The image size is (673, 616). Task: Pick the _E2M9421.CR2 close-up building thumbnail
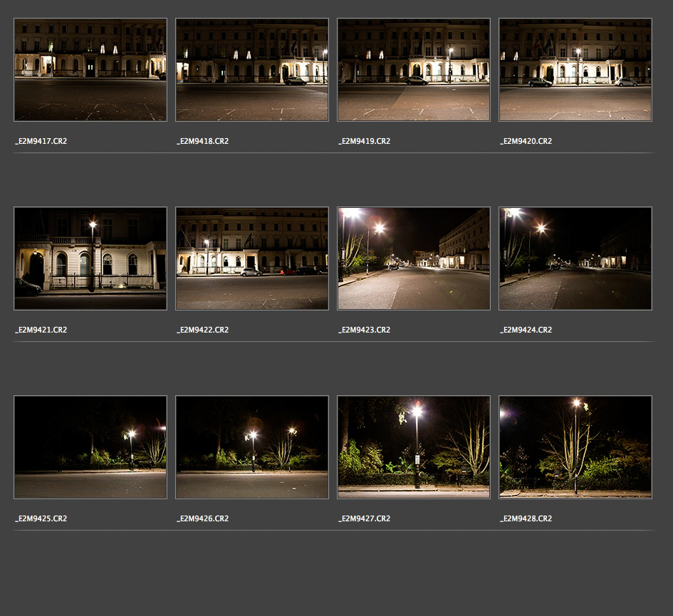click(90, 259)
